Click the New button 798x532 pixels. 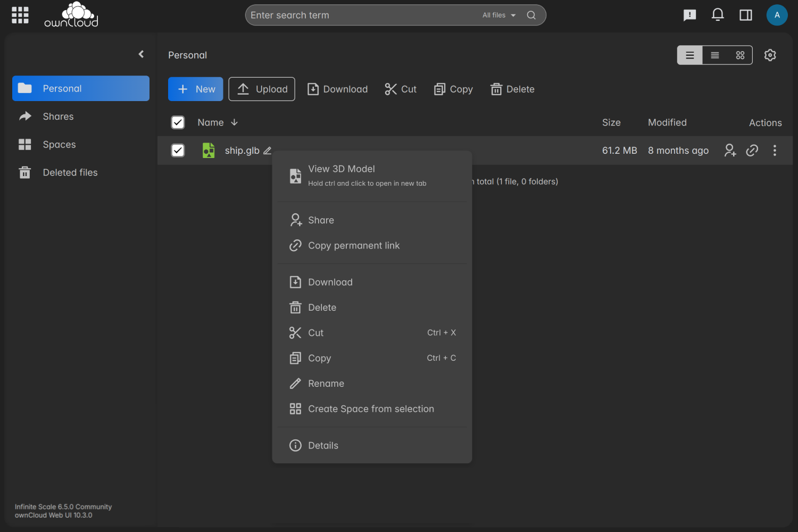click(x=196, y=89)
